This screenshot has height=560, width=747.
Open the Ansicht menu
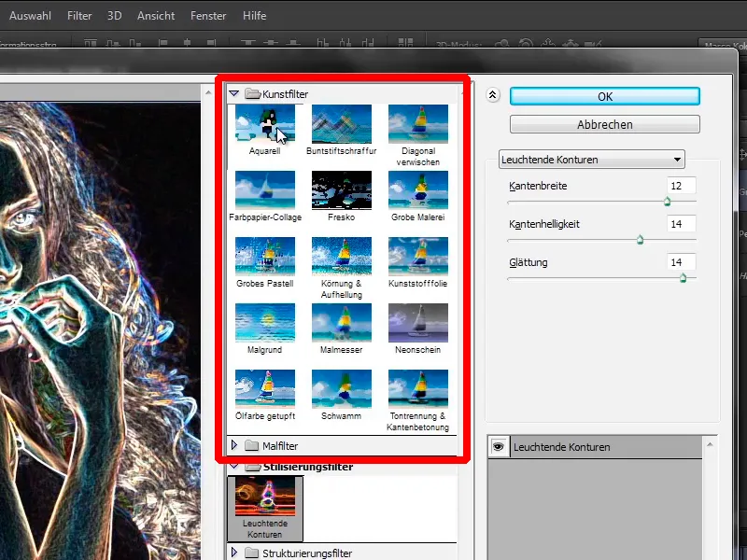tap(156, 16)
